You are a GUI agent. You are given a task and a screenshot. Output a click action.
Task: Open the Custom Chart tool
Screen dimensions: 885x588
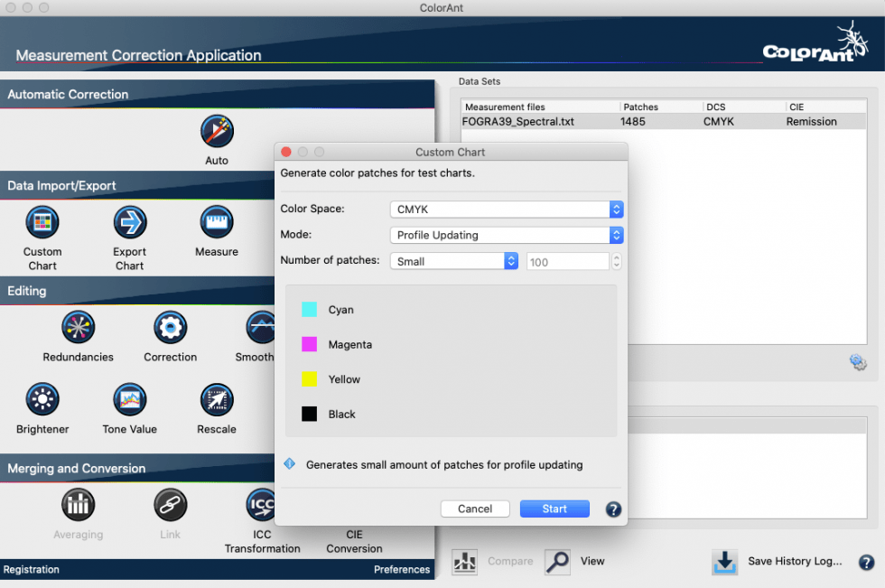(42, 224)
